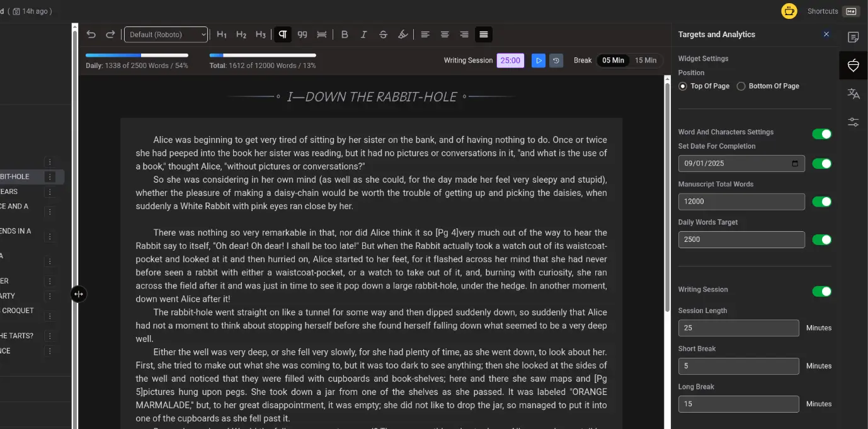Select the 15 Min break option
The width and height of the screenshot is (868, 429).
point(646,60)
